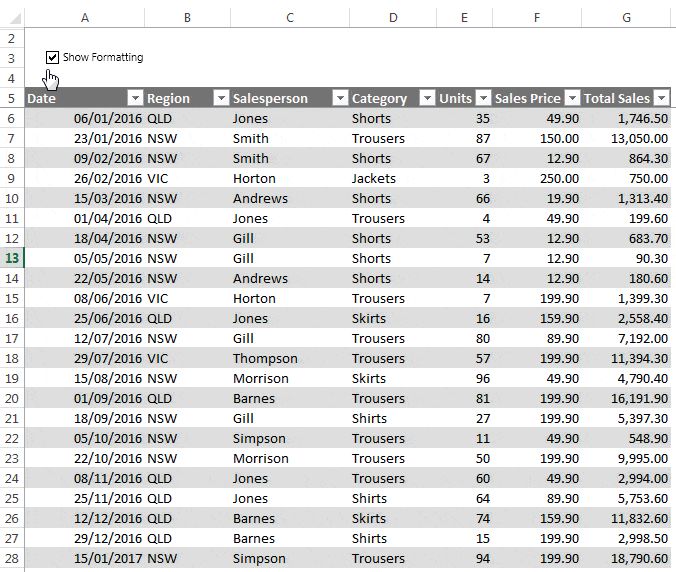Select date cell 05/05/2016
Viewport: 676px width, 572px height.
click(x=84, y=258)
